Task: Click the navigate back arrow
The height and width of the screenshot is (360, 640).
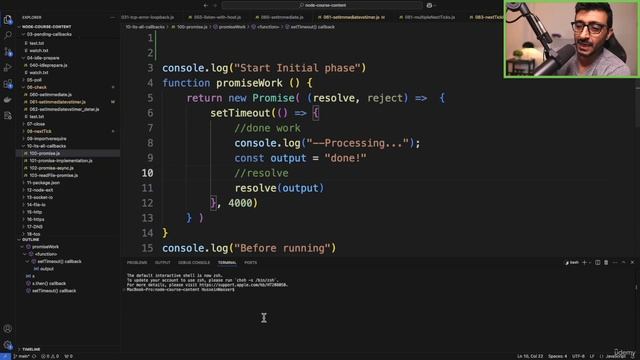Action: [205, 5]
